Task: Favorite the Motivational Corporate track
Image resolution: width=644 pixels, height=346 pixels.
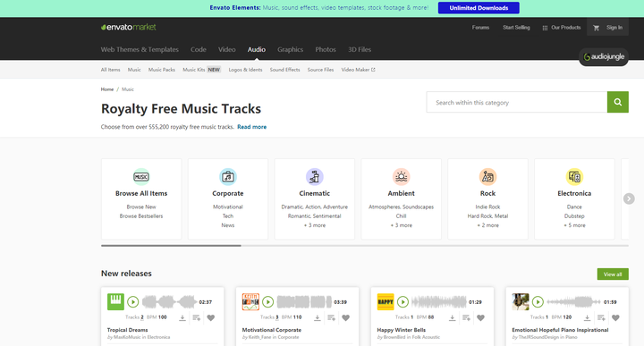Action: [x=346, y=317]
